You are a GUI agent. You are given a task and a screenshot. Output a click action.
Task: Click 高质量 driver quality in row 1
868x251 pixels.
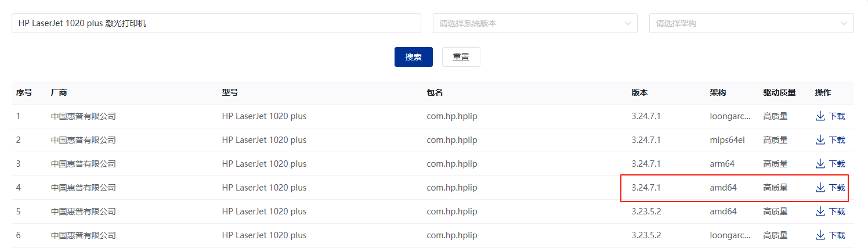click(x=775, y=116)
